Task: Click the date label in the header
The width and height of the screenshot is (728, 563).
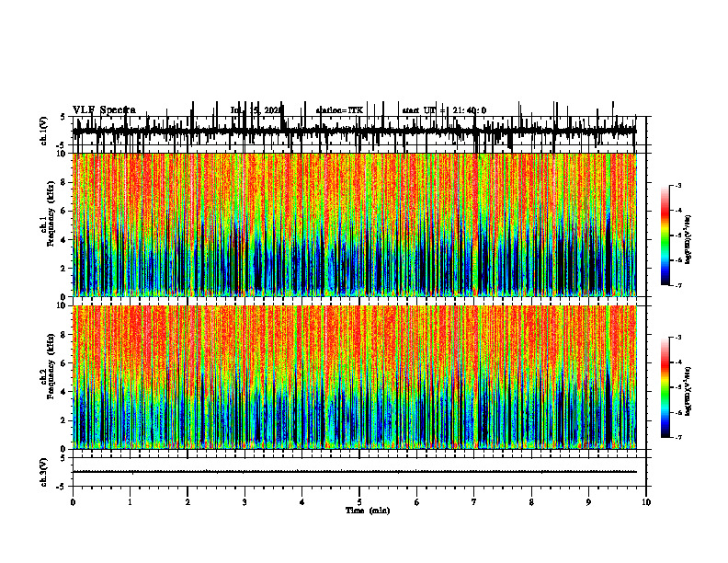Action: [x=256, y=110]
